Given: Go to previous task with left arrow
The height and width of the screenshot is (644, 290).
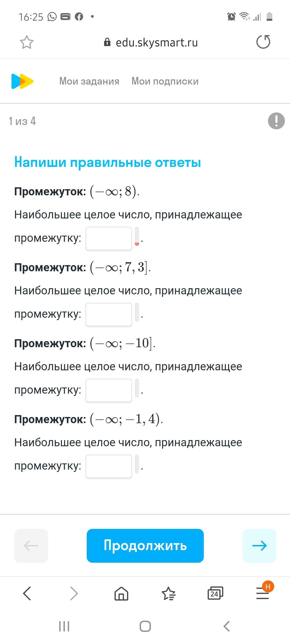Looking at the screenshot, I should click(x=31, y=546).
